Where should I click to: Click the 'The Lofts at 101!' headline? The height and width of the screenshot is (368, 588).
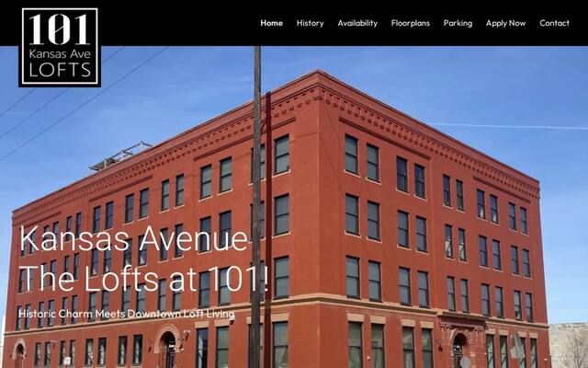tap(144, 279)
